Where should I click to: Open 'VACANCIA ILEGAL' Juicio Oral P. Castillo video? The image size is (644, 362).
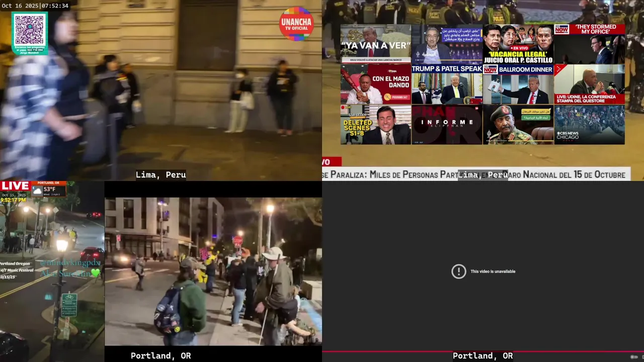coord(518,44)
